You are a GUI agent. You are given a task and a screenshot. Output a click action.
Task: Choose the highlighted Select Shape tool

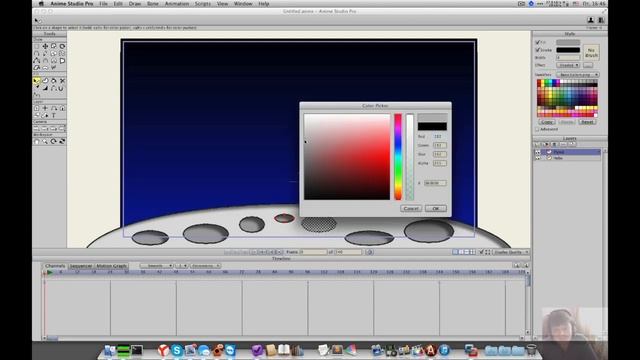(37, 81)
